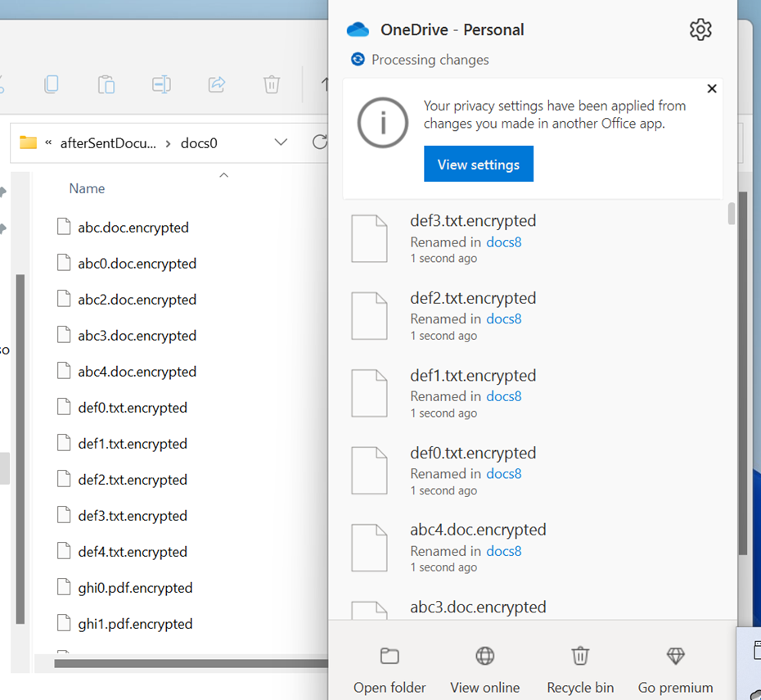Viewport: 761px width, 700px height.
Task: Click Explorer horizontal scrollbar at bottom
Action: tap(191, 663)
